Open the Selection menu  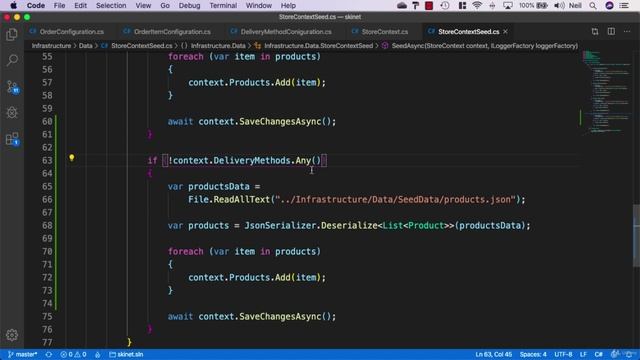pyautogui.click(x=111, y=5)
